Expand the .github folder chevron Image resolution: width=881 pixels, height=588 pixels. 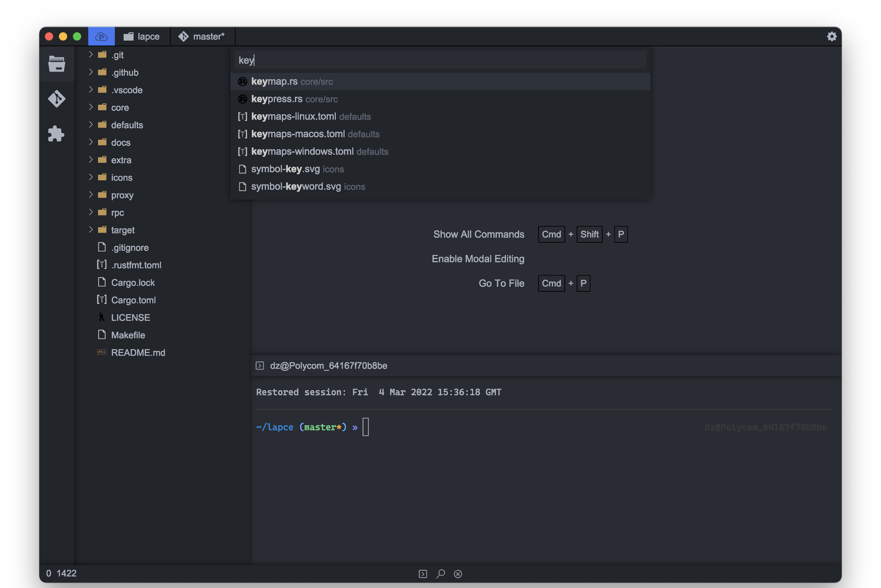tap(91, 72)
